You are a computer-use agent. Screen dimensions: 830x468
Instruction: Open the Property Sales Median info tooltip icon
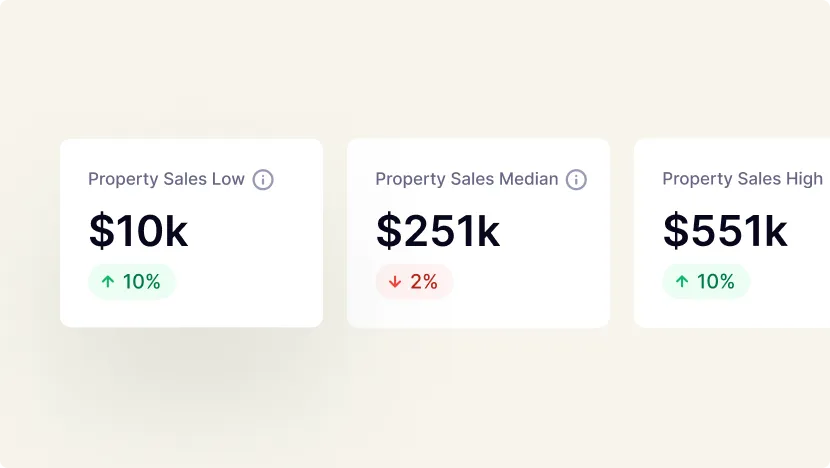(x=576, y=180)
